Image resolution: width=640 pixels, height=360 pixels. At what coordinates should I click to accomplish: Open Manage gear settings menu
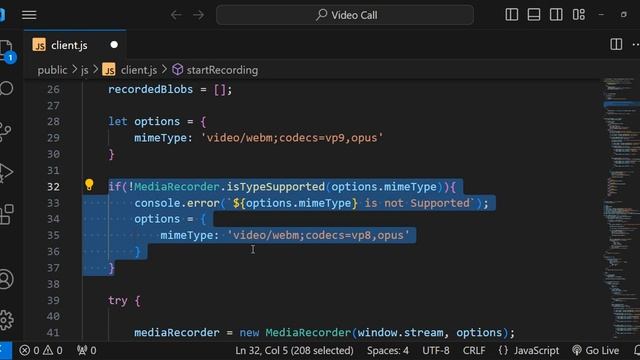pyautogui.click(x=7, y=320)
